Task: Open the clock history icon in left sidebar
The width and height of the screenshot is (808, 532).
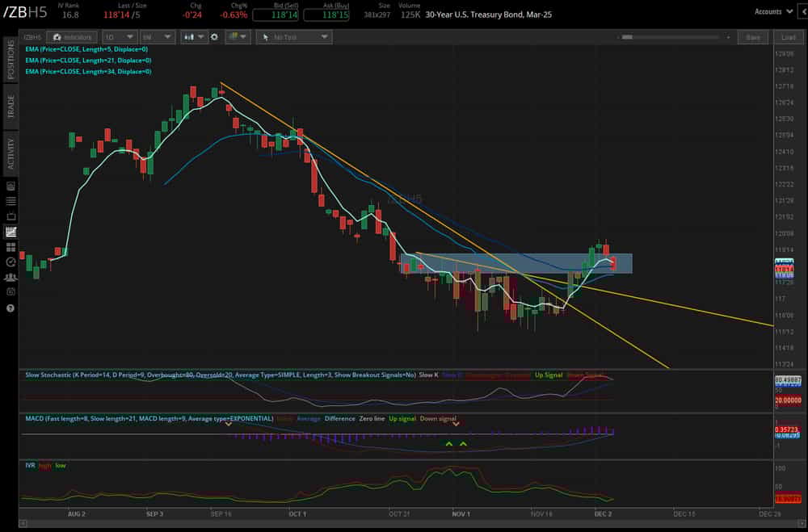Action: click(x=11, y=262)
